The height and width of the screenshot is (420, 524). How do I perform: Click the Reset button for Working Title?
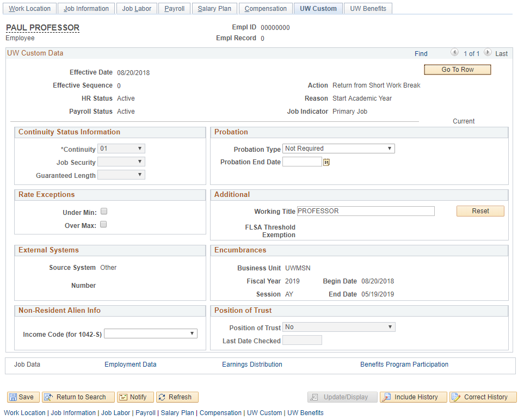[480, 211]
